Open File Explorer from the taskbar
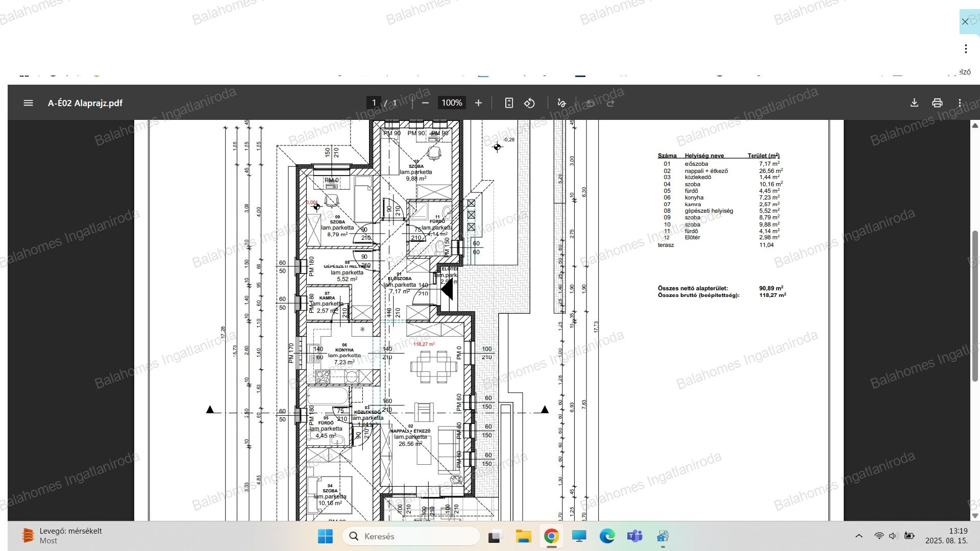The width and height of the screenshot is (980, 551). pyautogui.click(x=523, y=536)
